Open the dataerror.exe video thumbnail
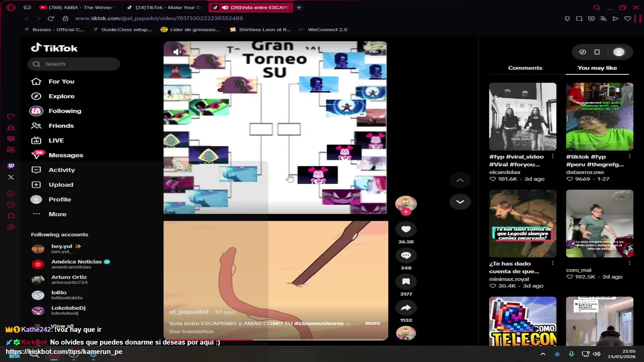 coord(599,117)
